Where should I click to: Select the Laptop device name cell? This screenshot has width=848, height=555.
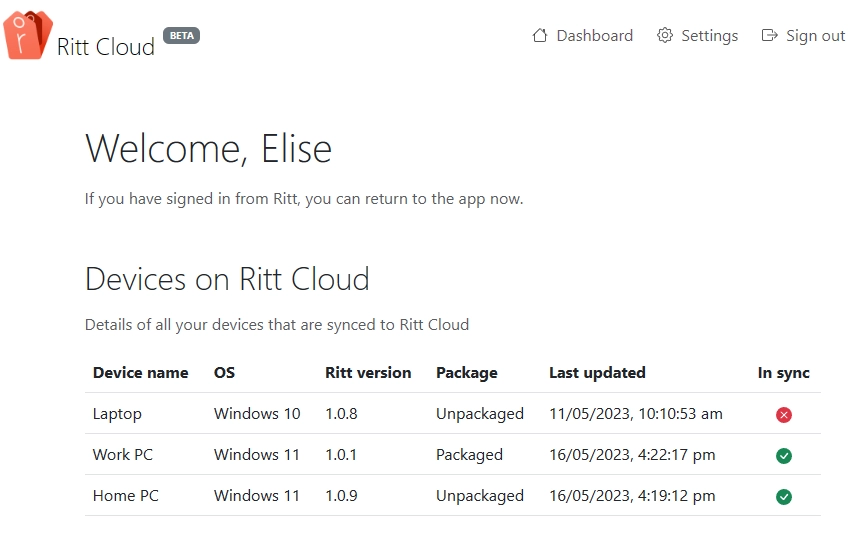click(117, 414)
